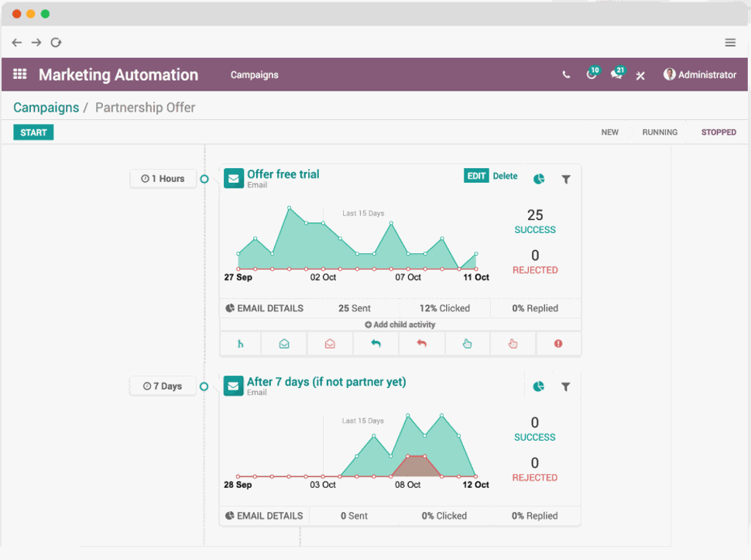Open the apps grid menu
The width and height of the screenshot is (751, 560).
point(20,74)
